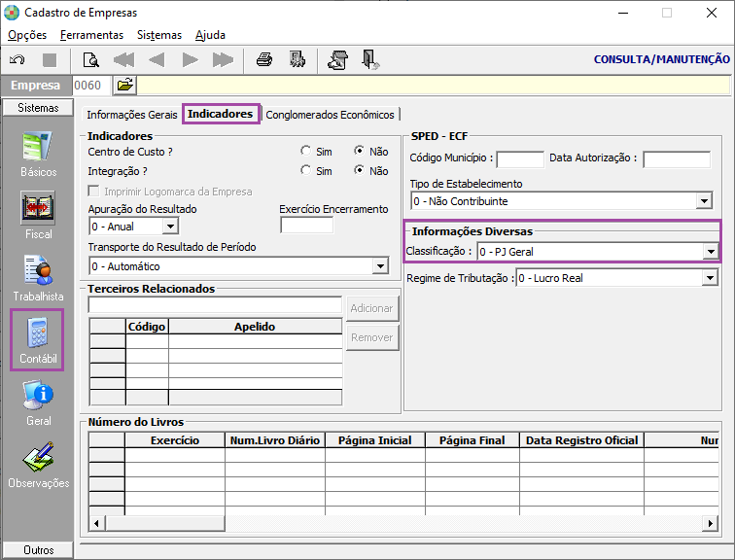Click the Data Autorização input field
This screenshot has height=560, width=735.
click(x=677, y=159)
